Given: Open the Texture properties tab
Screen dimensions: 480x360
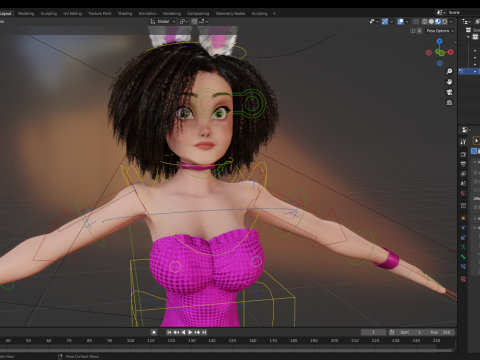Looking at the screenshot, I should [x=463, y=279].
